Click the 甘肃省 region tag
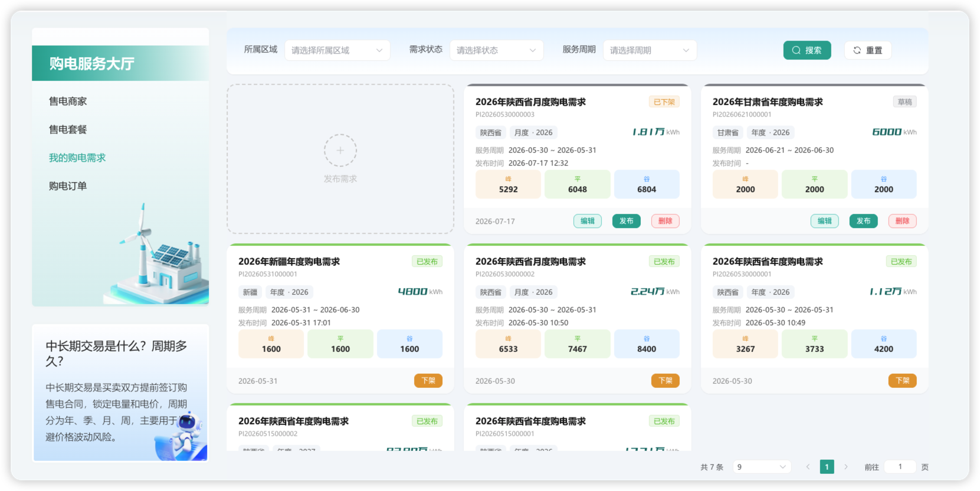 tap(728, 133)
